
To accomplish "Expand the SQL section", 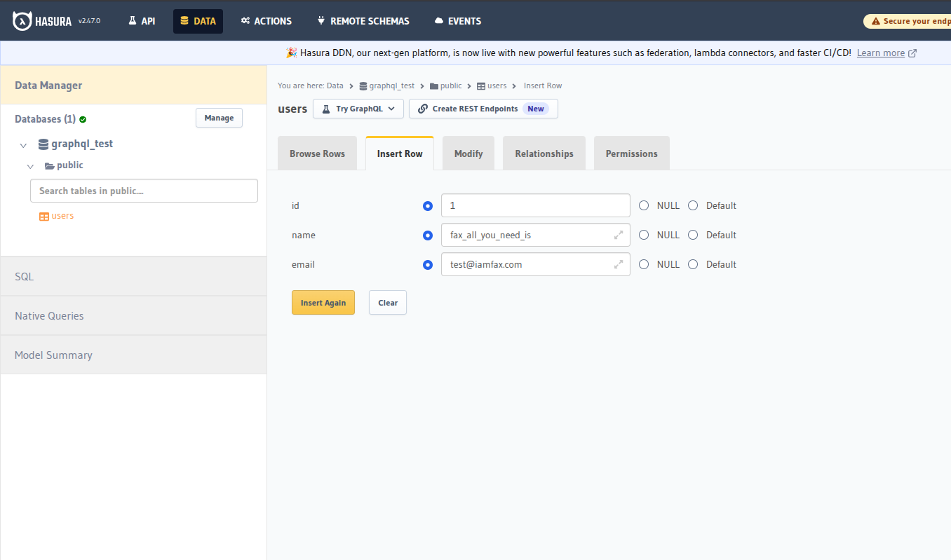I will pyautogui.click(x=133, y=277).
